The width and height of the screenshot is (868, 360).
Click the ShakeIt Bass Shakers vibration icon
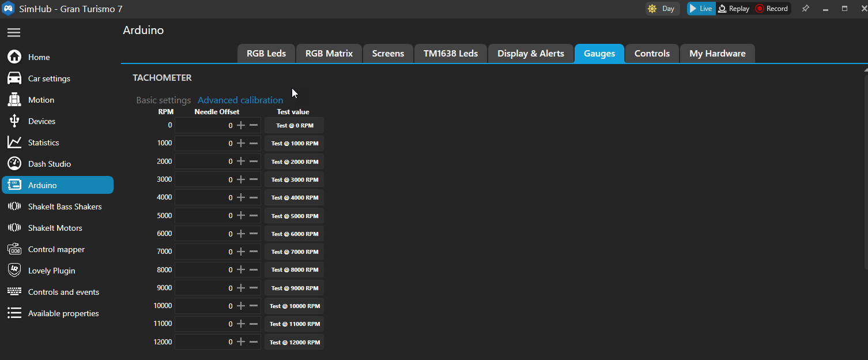click(x=14, y=206)
